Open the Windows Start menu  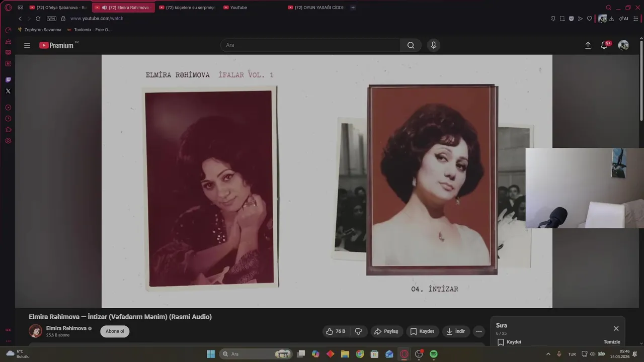[211, 354]
